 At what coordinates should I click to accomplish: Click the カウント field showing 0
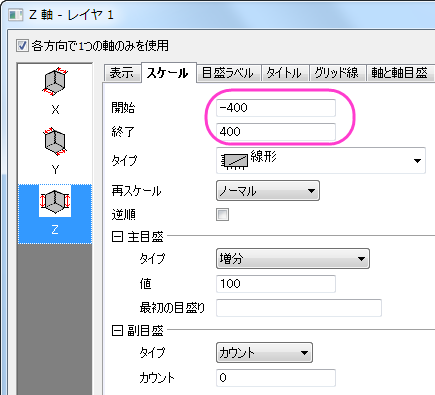pos(276,378)
